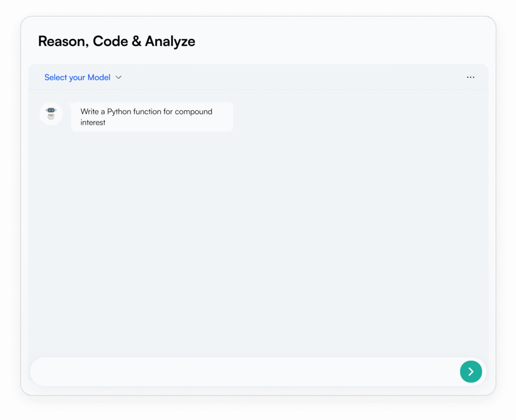Click the blank header bar left of the dots
Viewport: 516px width, 420px height.
[302, 77]
